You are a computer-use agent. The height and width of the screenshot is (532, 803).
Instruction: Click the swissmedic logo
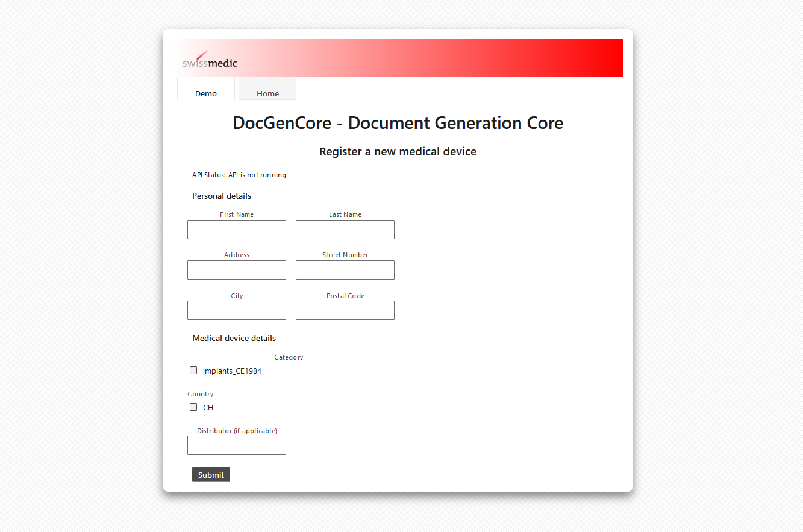[x=210, y=60]
